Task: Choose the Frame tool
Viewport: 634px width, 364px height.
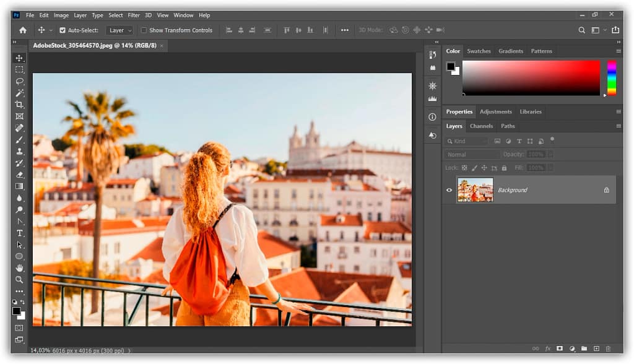Action: (19, 116)
